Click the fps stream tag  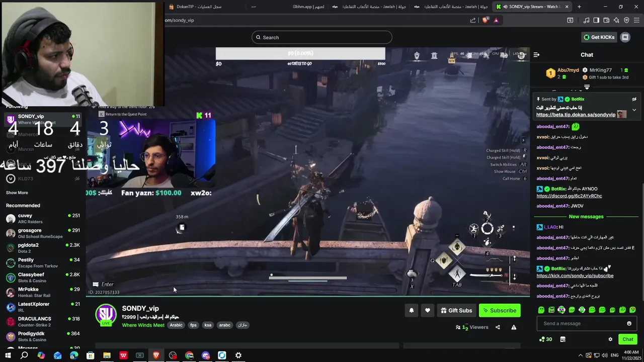click(193, 325)
